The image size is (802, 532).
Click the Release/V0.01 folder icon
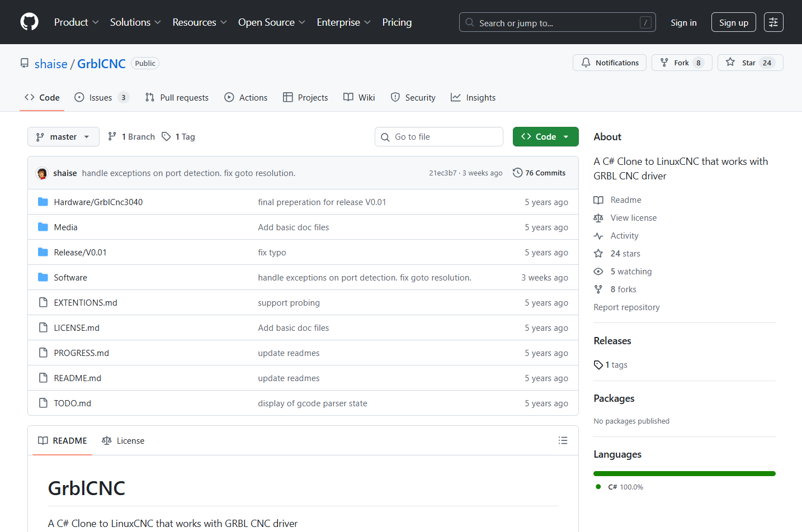point(43,252)
